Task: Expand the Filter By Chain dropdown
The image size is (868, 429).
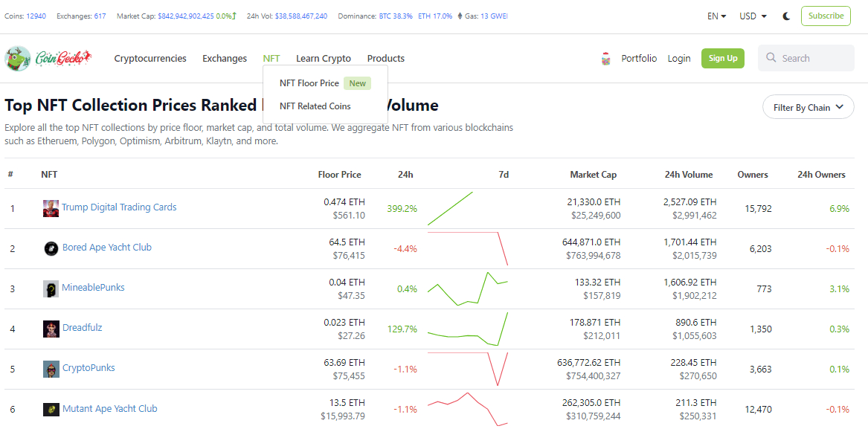Action: (x=808, y=107)
